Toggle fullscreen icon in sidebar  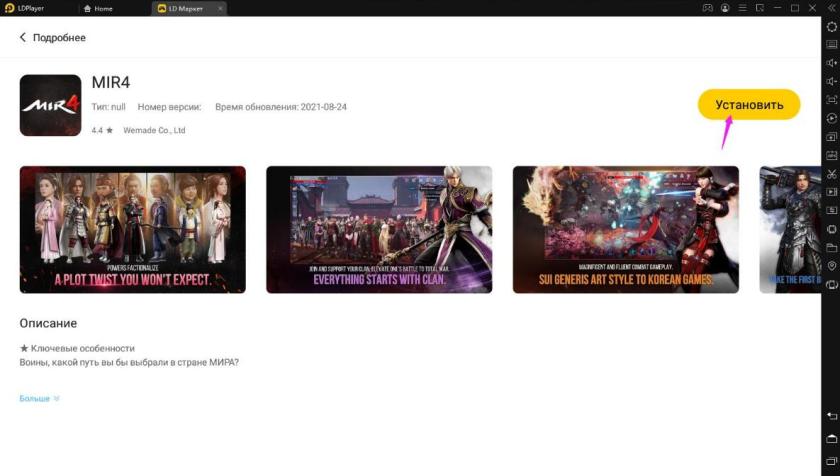click(x=831, y=100)
